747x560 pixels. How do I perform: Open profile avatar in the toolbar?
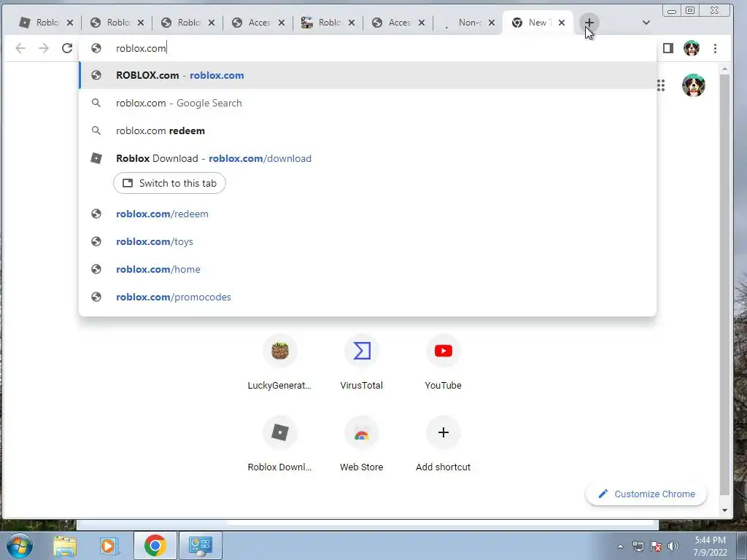tap(692, 48)
